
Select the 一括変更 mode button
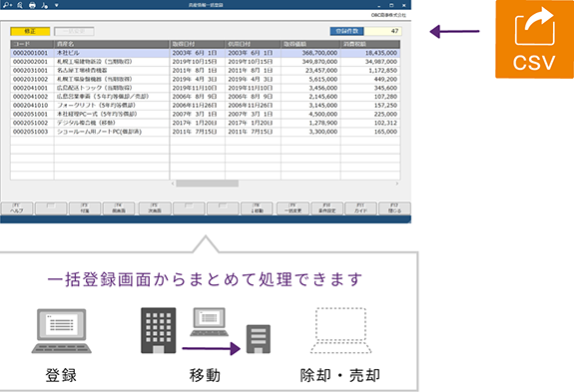74,31
